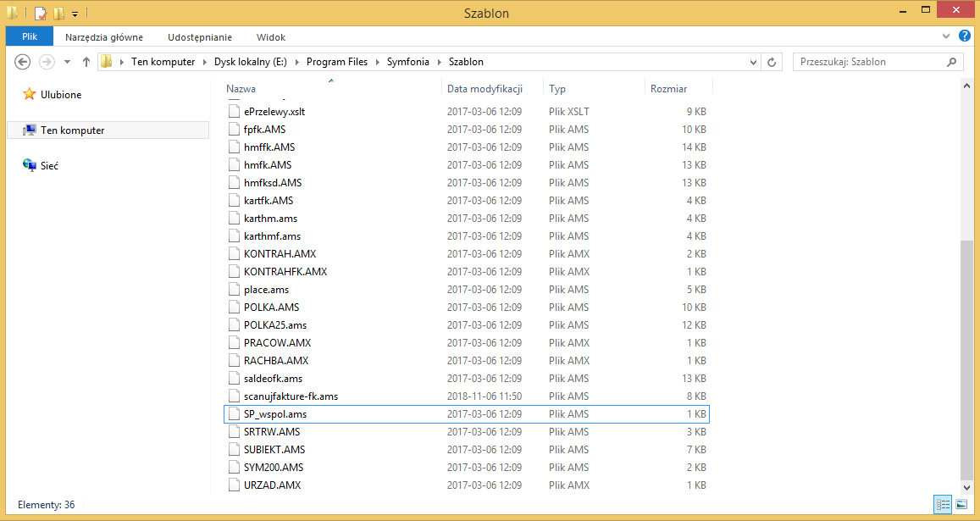This screenshot has width=980, height=521.
Task: Click the Properties icon in quick access toolbar
Action: (40, 14)
